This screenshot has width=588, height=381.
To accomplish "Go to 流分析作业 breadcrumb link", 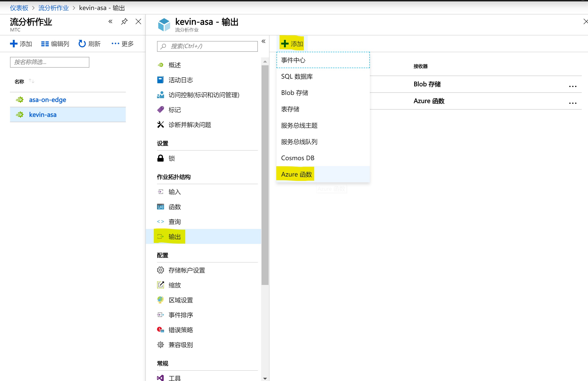I will click(53, 8).
